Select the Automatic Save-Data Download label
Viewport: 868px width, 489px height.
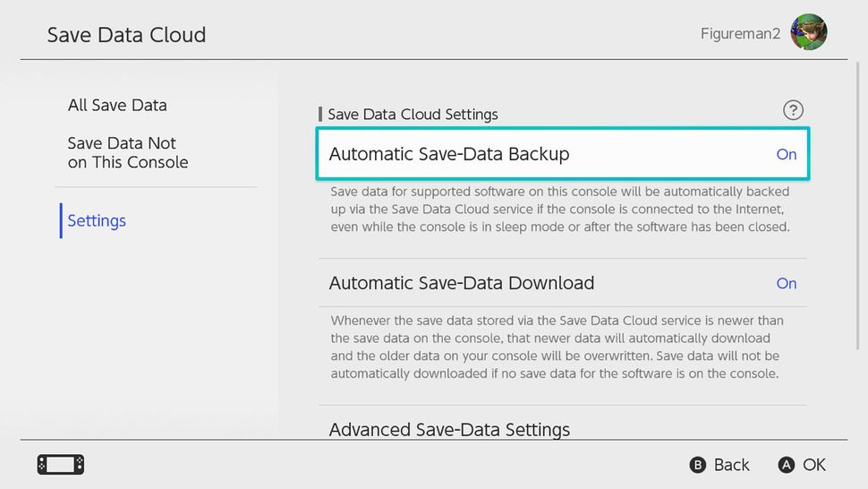(x=462, y=283)
